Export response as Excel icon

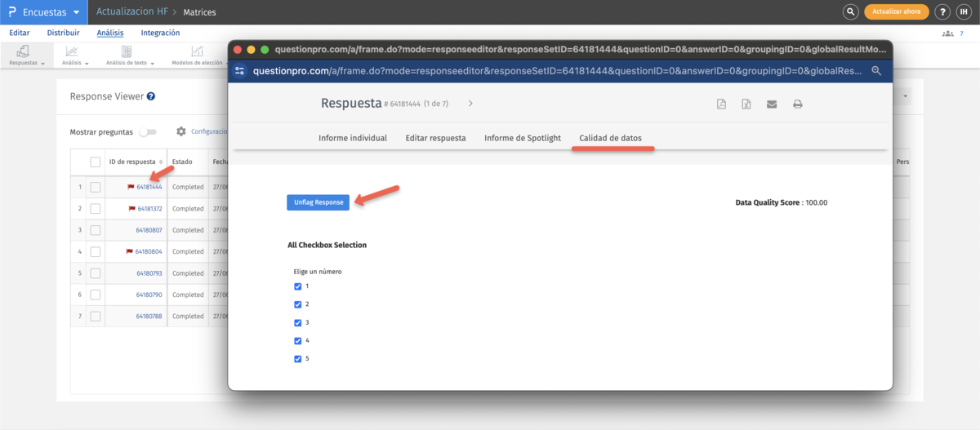click(746, 104)
